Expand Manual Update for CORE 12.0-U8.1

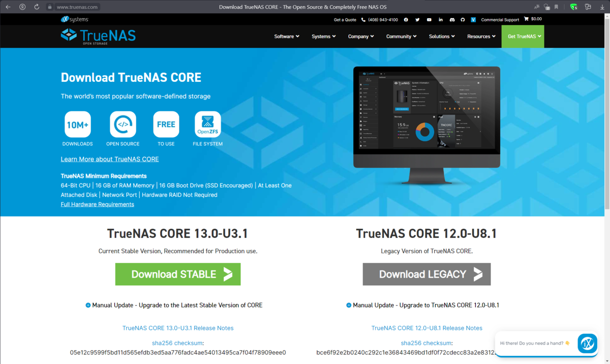pos(422,306)
